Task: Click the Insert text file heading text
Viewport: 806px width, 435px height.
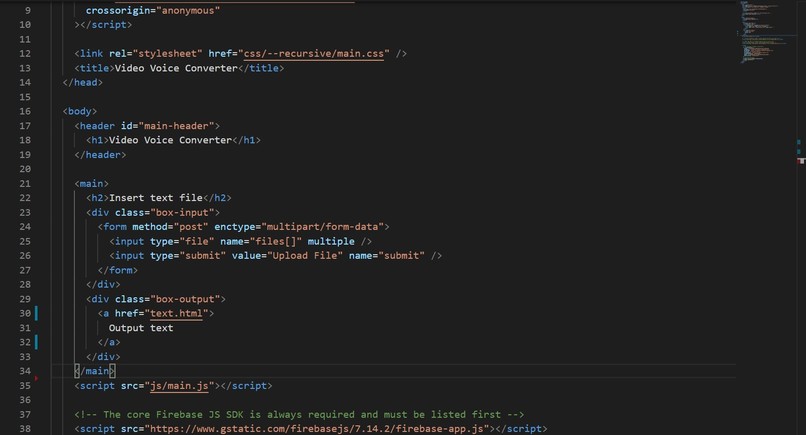Action: 156,198
